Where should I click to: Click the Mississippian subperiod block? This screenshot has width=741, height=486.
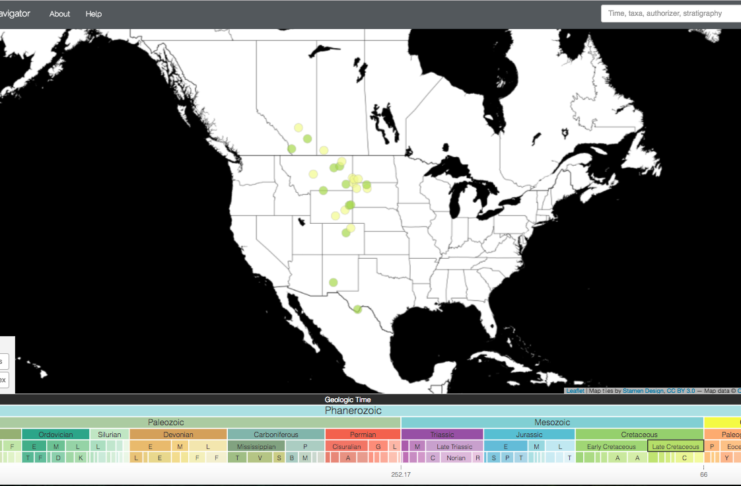(x=256, y=446)
